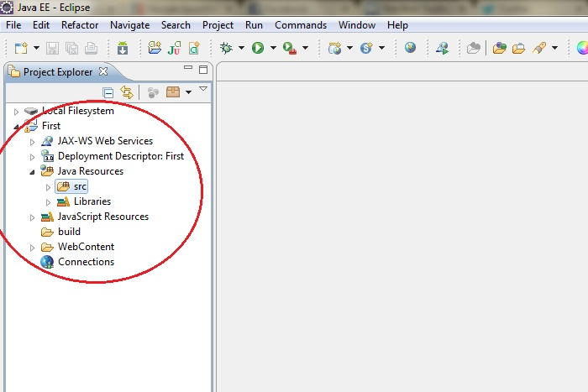Open the Commands menu

[x=301, y=25]
